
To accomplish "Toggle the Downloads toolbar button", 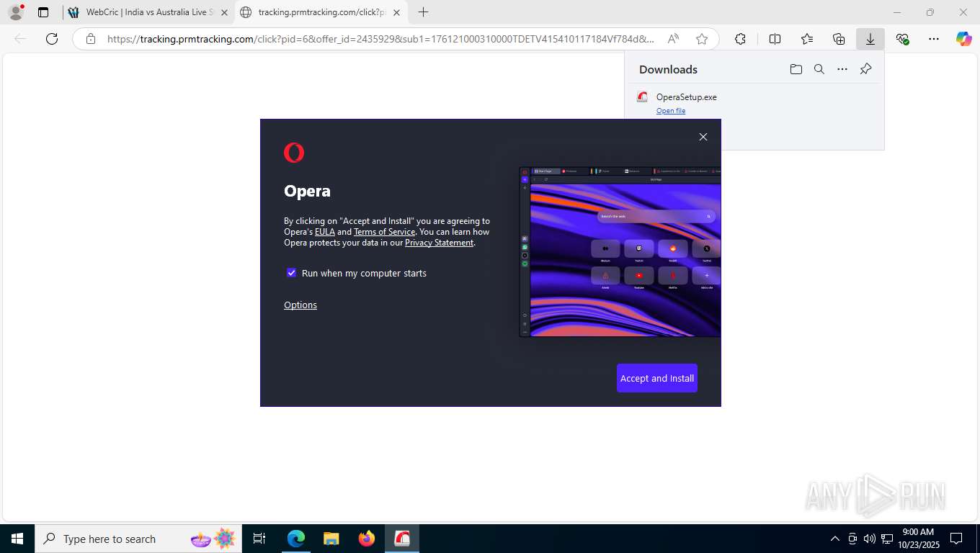I will [870, 39].
